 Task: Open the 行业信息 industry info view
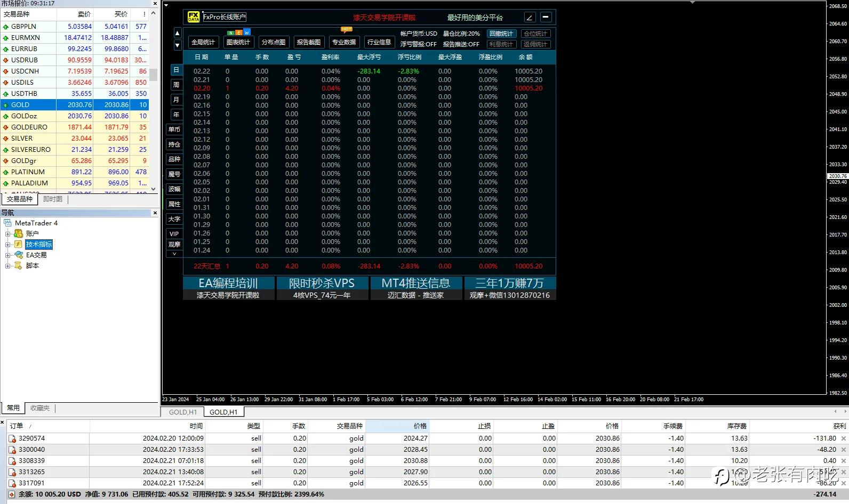[379, 42]
